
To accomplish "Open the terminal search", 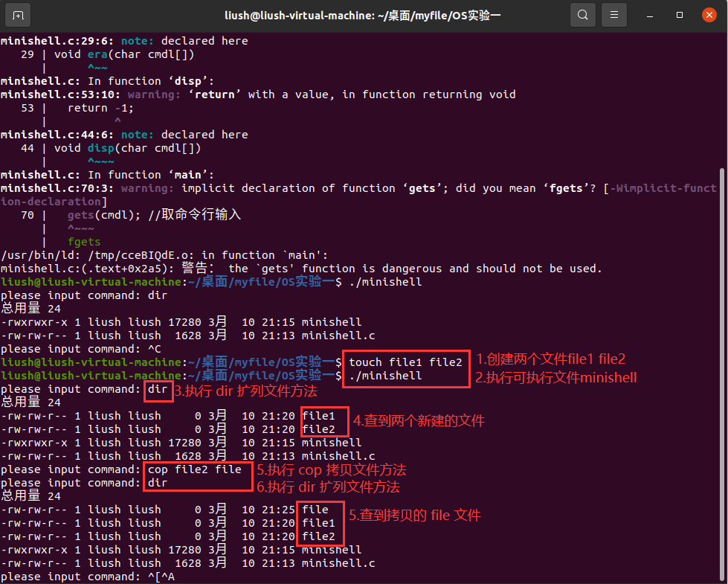I will point(583,16).
